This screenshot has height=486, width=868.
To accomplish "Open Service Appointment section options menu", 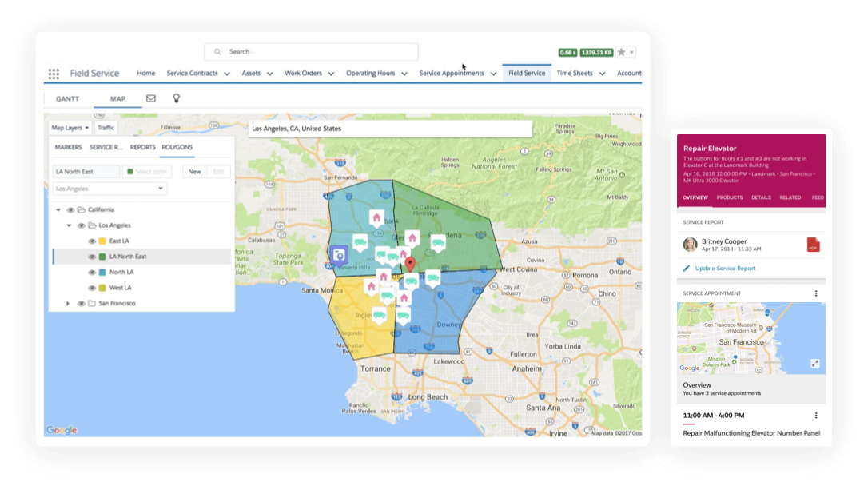I will [x=816, y=293].
